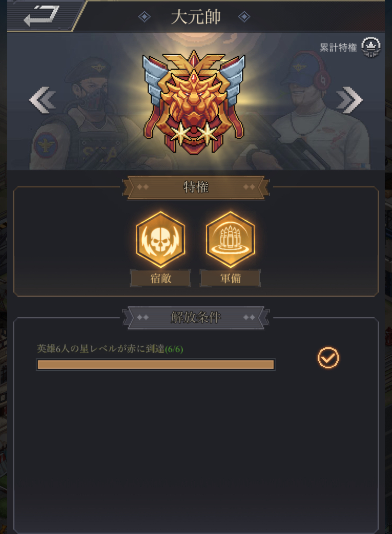Open 累計特権 text link
The width and height of the screenshot is (392, 534).
click(x=338, y=48)
